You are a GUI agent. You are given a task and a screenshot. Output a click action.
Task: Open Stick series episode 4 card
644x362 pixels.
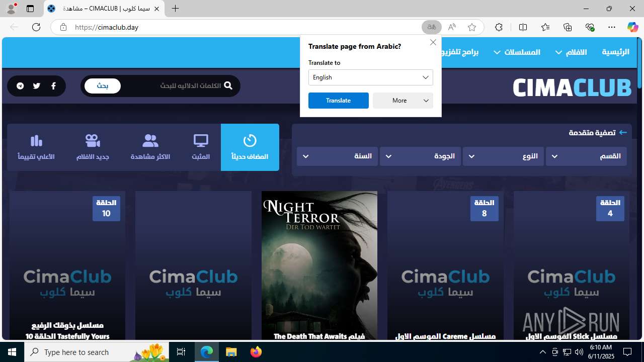pyautogui.click(x=572, y=266)
